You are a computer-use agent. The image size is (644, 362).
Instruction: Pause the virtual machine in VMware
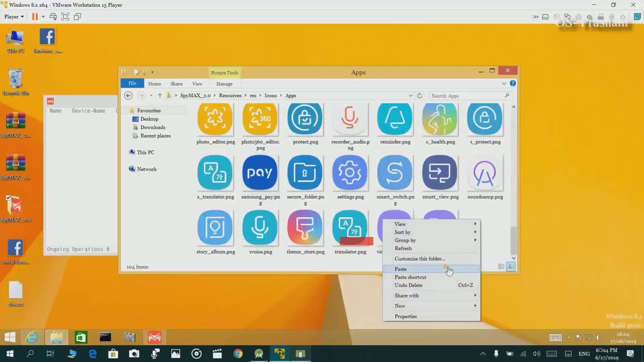point(35,17)
